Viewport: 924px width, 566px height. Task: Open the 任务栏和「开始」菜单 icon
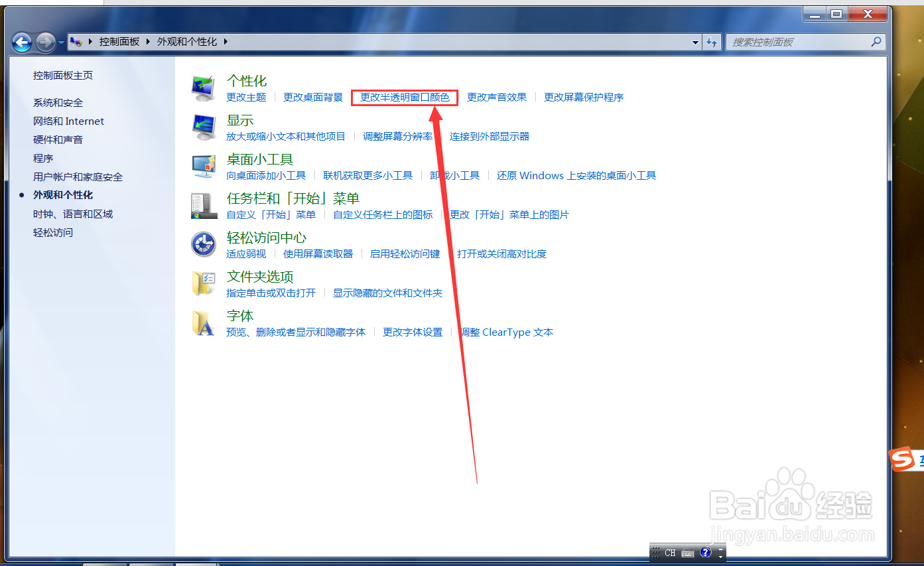[x=204, y=203]
